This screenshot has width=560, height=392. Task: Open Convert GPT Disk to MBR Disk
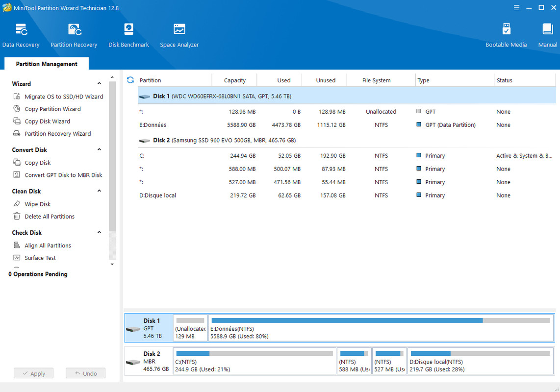click(x=64, y=174)
